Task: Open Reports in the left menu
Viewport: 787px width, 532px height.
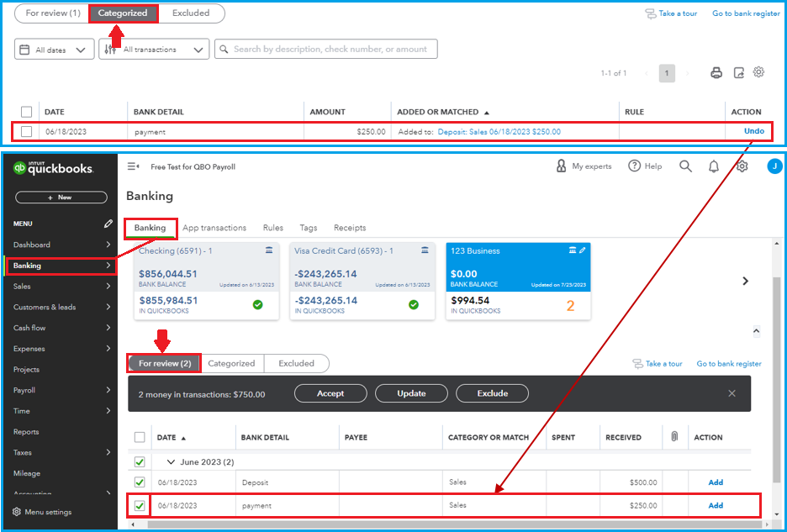Action: coord(26,432)
